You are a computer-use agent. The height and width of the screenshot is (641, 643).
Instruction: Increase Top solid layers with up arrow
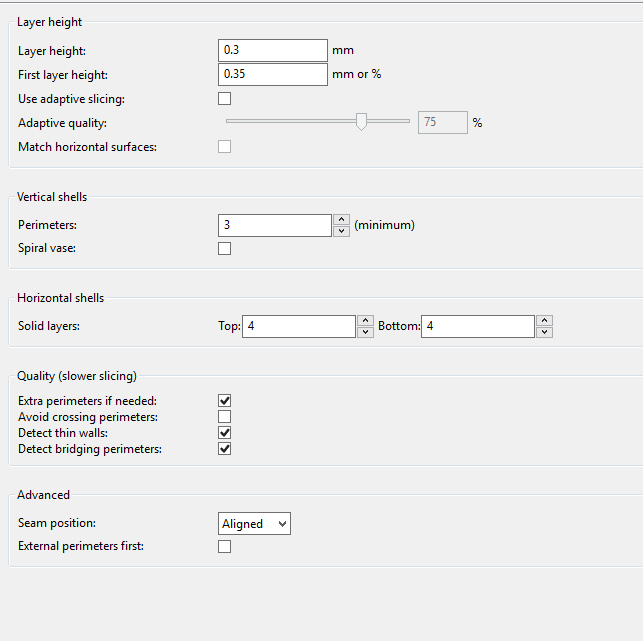pos(365,321)
